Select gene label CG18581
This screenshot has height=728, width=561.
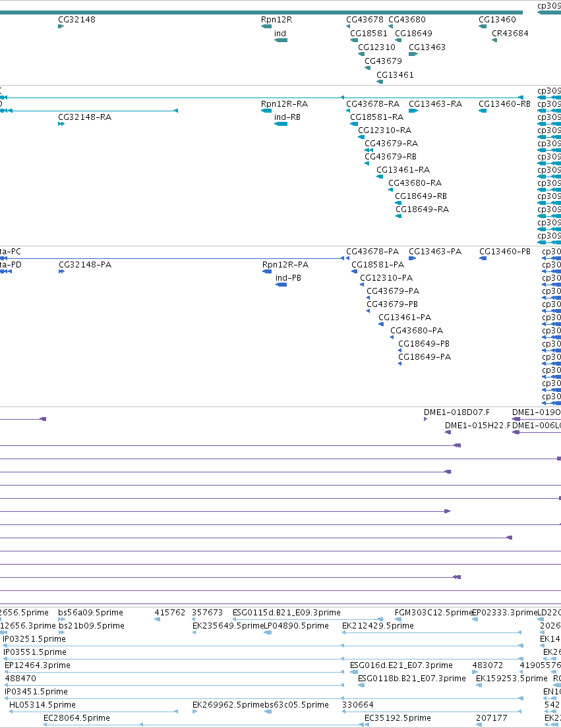pos(369,34)
